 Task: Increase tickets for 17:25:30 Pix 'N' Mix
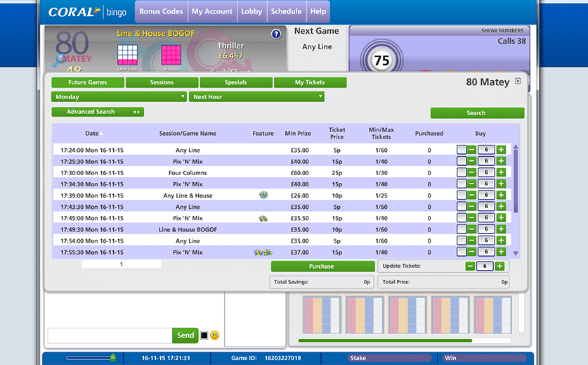tap(501, 161)
